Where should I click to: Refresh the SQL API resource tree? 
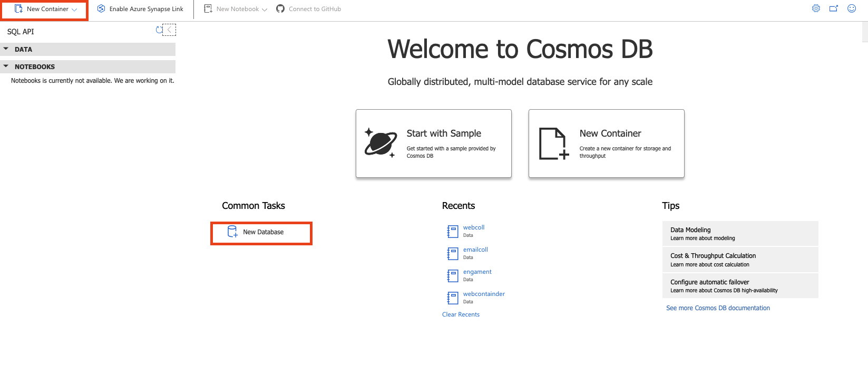[159, 30]
